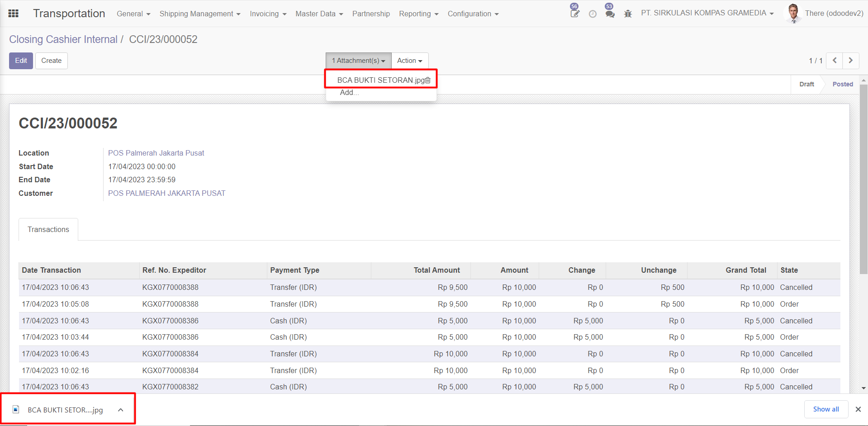
Task: Open POS Palmerah Jakarta Pusat location link
Action: (x=156, y=153)
